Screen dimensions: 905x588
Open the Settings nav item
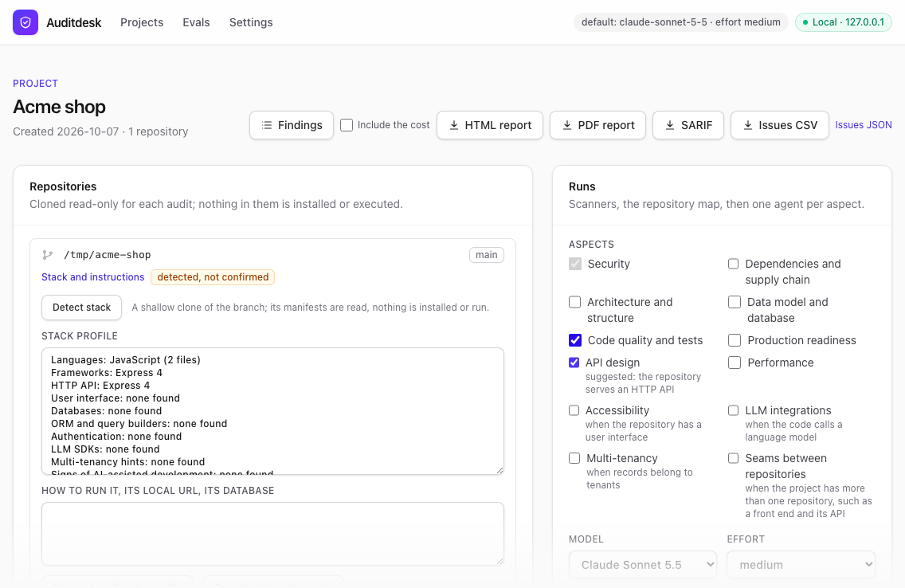[251, 22]
